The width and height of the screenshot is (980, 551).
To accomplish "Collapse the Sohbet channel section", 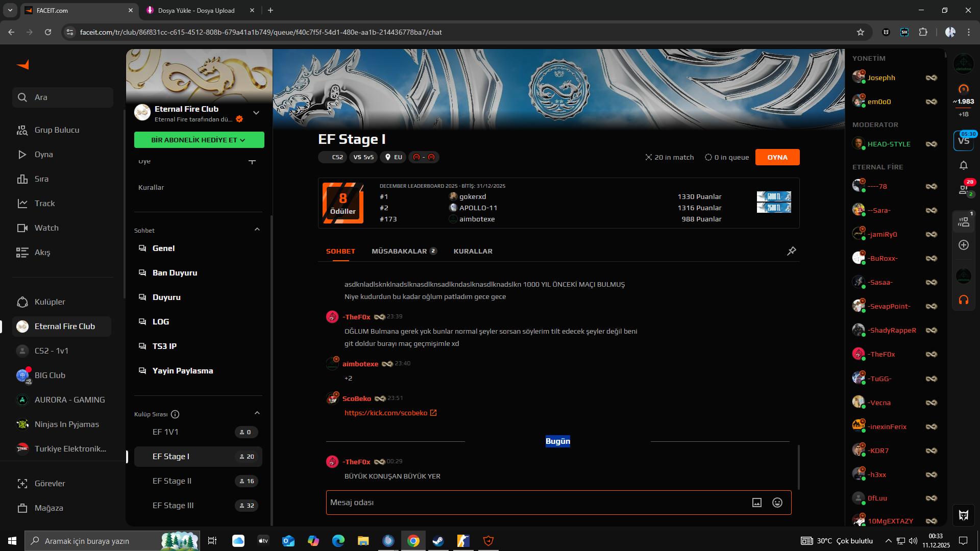I will point(257,230).
